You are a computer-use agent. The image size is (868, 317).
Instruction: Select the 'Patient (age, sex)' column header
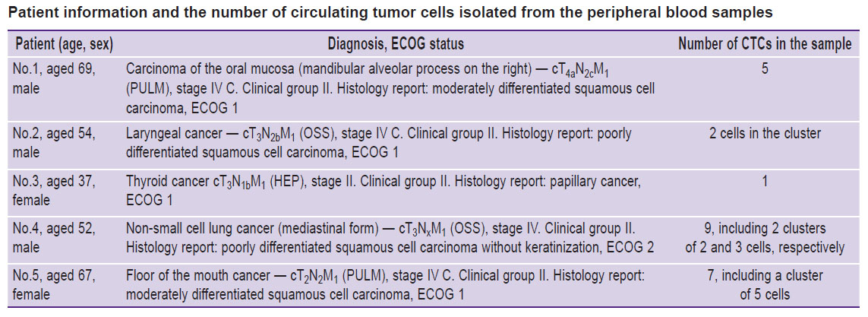click(64, 44)
